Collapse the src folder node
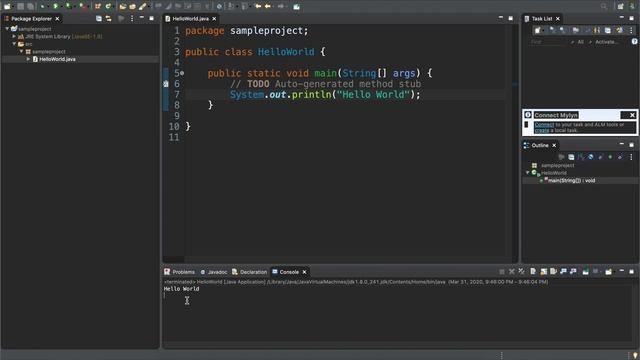The height and width of the screenshot is (360, 640). [x=14, y=44]
